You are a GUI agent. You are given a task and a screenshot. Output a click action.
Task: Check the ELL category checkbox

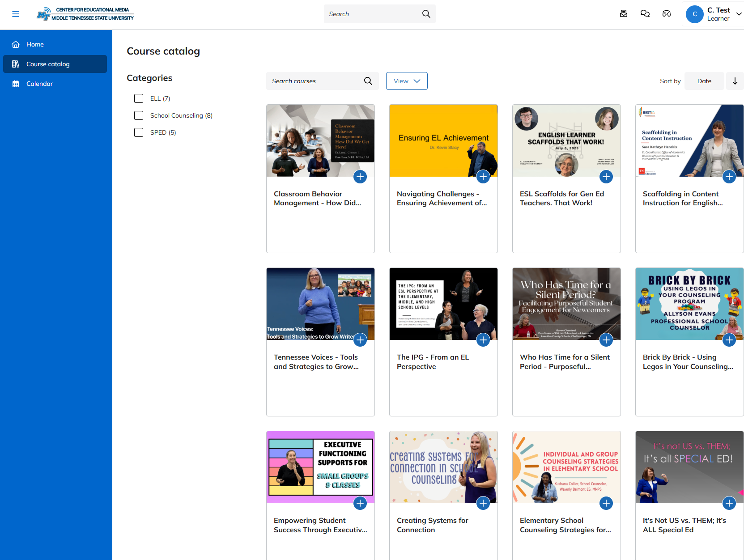pyautogui.click(x=139, y=98)
